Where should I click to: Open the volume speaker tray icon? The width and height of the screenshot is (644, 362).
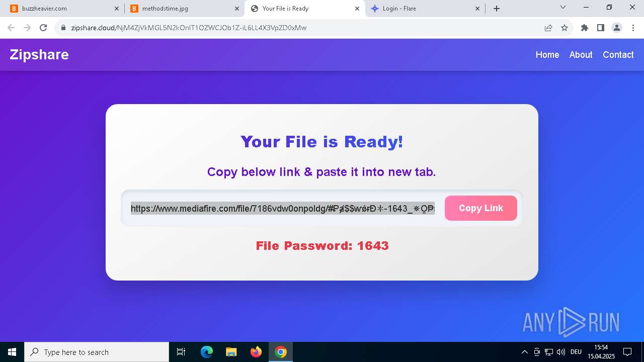[x=561, y=352]
